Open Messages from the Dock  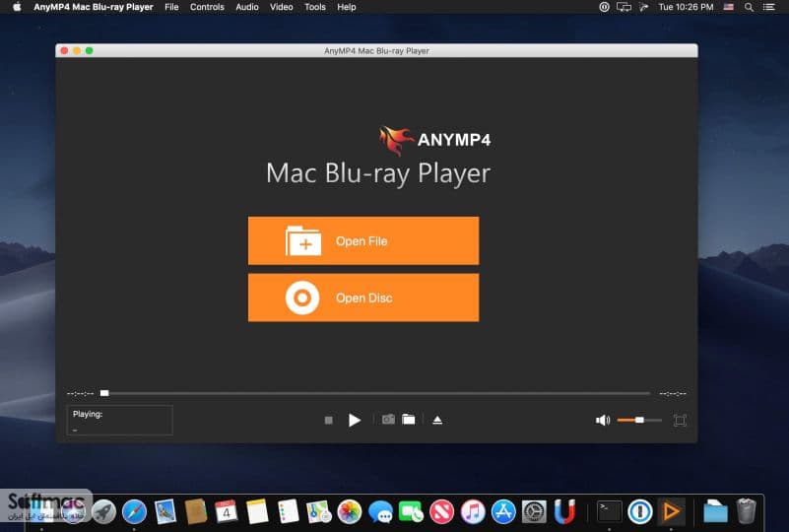380,512
